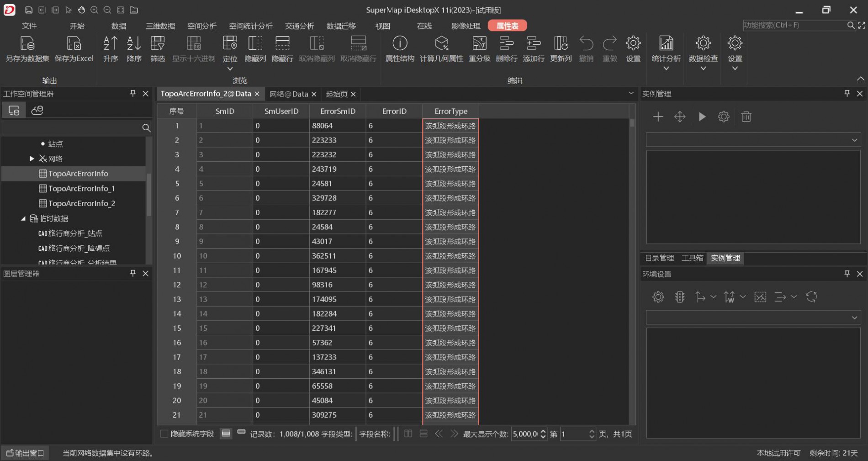Click the ErrorSmID column header
Screen dimensions: 868x461
tap(338, 111)
